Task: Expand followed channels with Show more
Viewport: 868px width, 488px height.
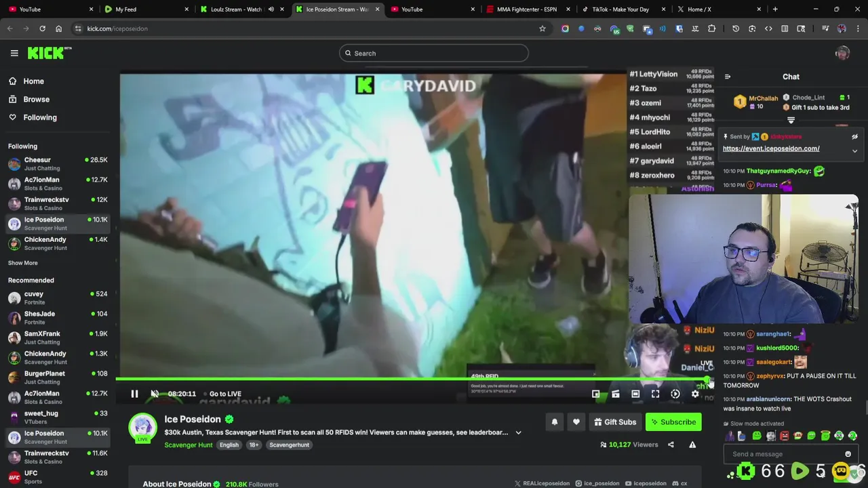Action: [23, 263]
